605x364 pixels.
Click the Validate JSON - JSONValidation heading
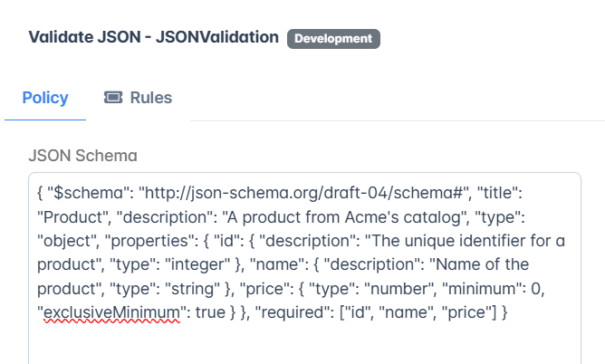[154, 37]
